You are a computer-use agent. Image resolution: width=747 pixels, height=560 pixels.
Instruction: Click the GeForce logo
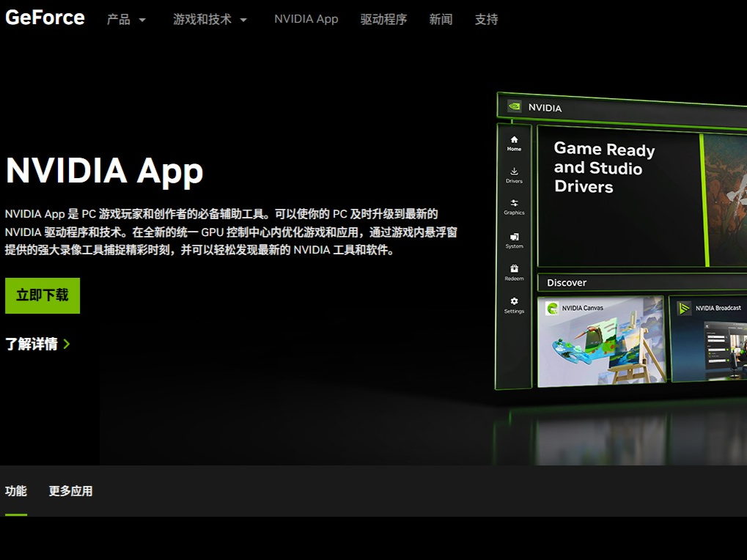click(x=45, y=18)
